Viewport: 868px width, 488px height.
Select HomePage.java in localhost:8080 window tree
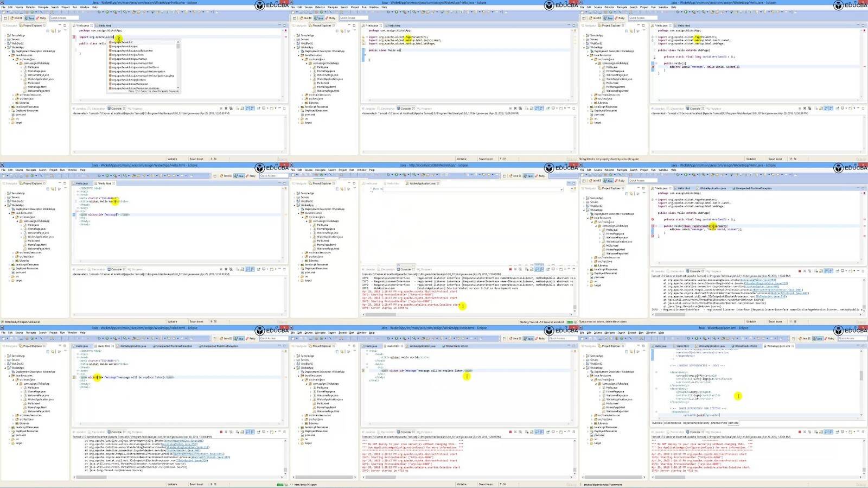coord(324,229)
